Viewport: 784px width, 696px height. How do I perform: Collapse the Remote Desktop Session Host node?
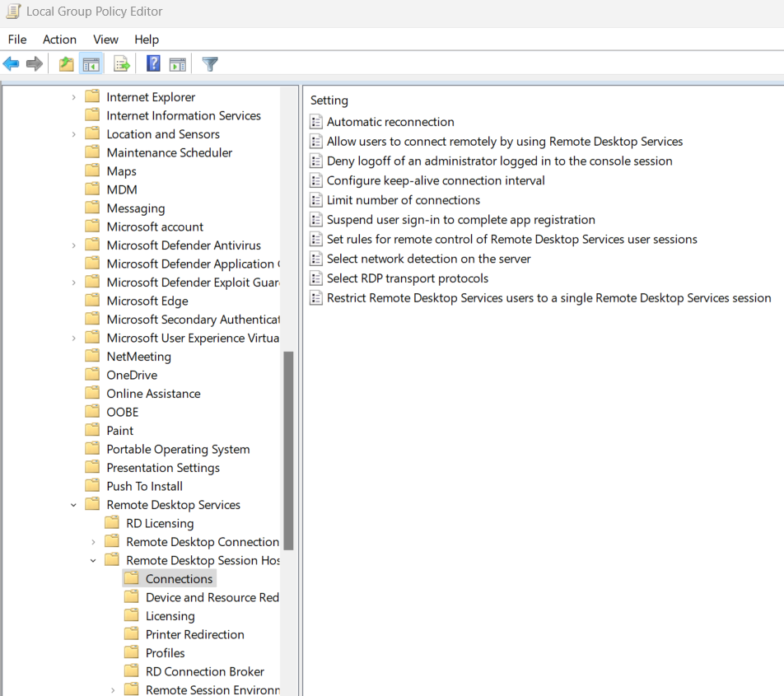[93, 560]
